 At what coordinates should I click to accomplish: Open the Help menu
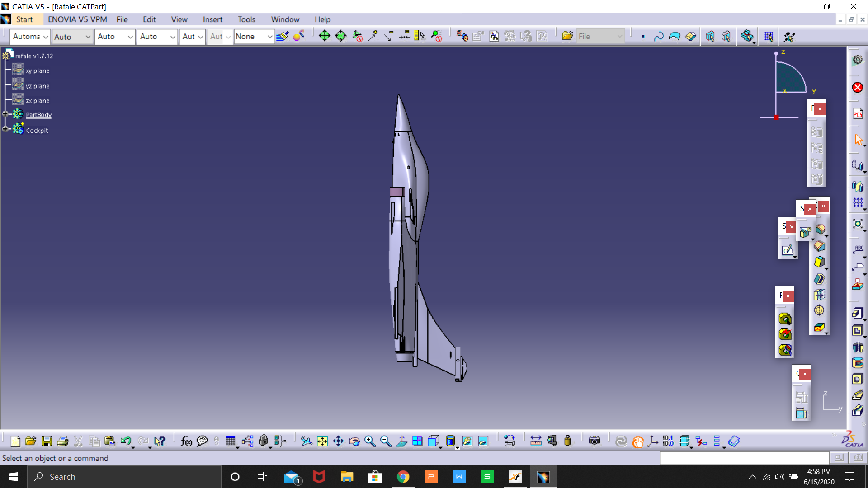coord(322,19)
